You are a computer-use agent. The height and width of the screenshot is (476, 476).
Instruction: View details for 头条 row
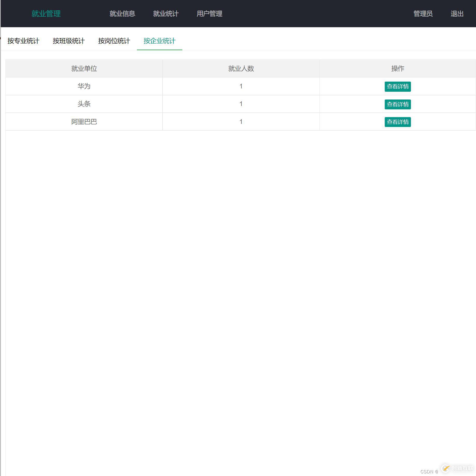click(398, 104)
